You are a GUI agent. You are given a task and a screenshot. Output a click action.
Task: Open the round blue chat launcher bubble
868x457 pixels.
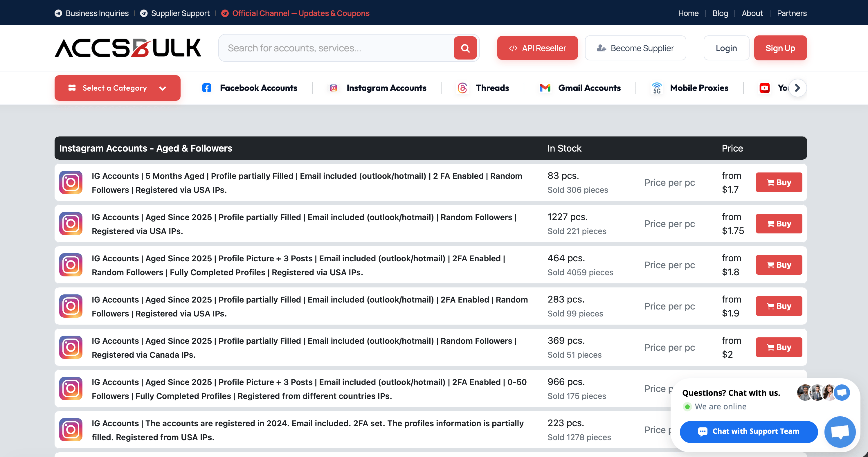[840, 432]
